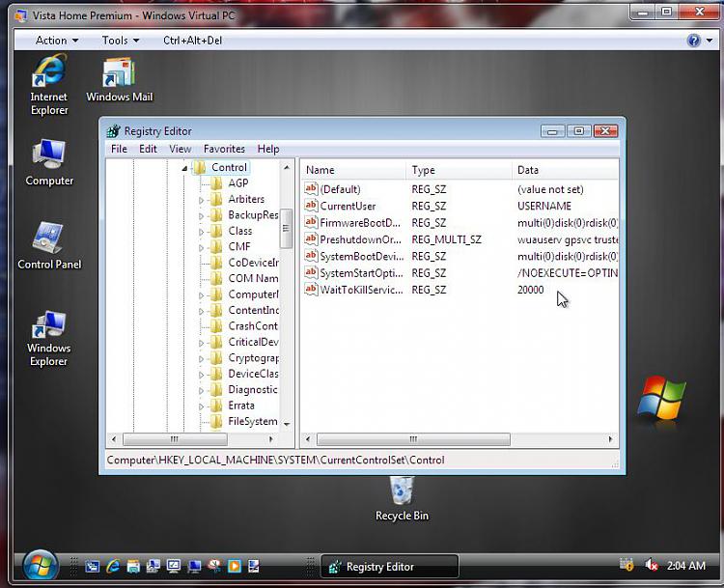Open the dropdown arrow beside the help icon

pyautogui.click(x=709, y=41)
